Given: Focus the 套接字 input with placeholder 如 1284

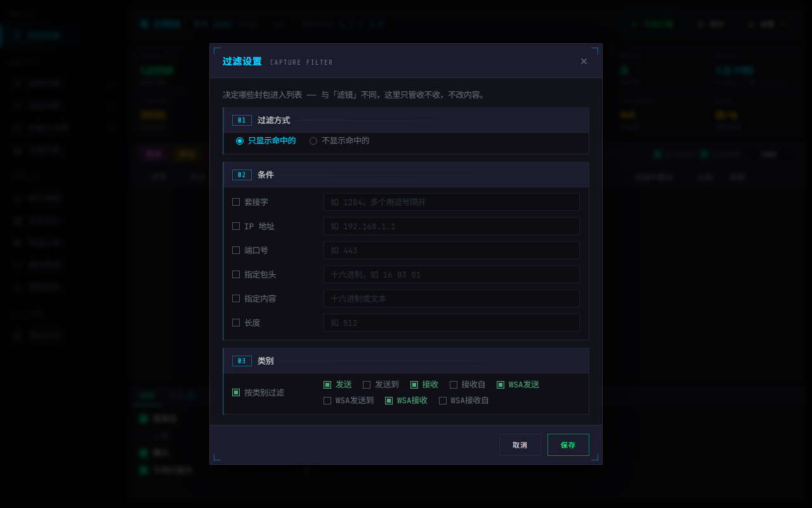Looking at the screenshot, I should pos(452,202).
